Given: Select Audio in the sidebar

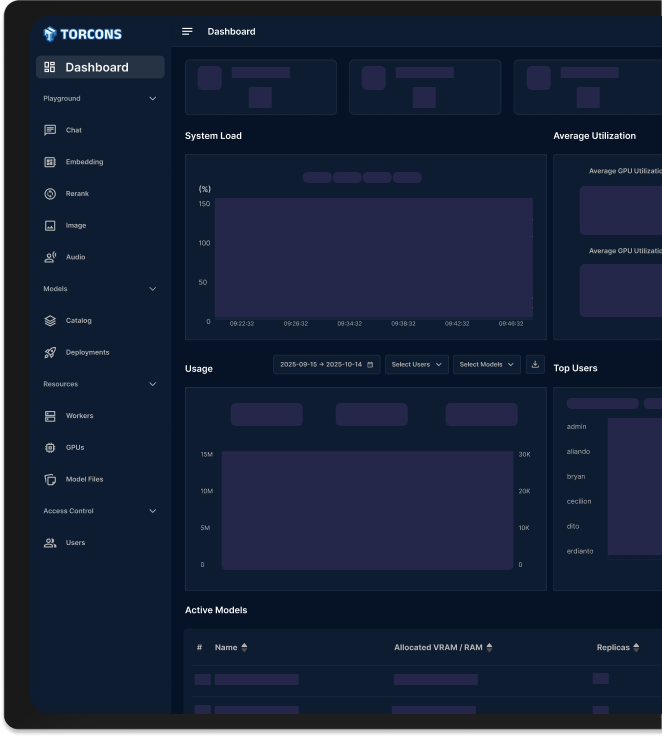Looking at the screenshot, I should pyautogui.click(x=75, y=257).
